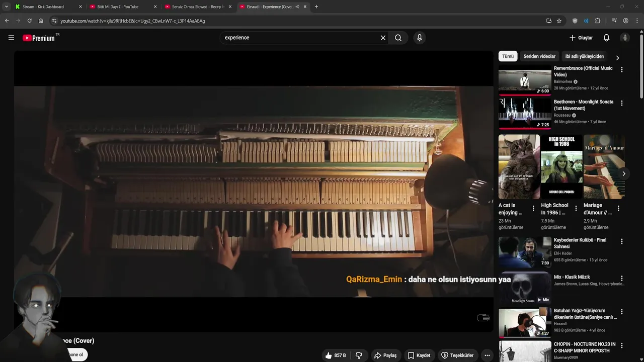Viewport: 644px width, 362px height.
Task: Open the YouTube hamburger guide menu
Action: tap(11, 38)
